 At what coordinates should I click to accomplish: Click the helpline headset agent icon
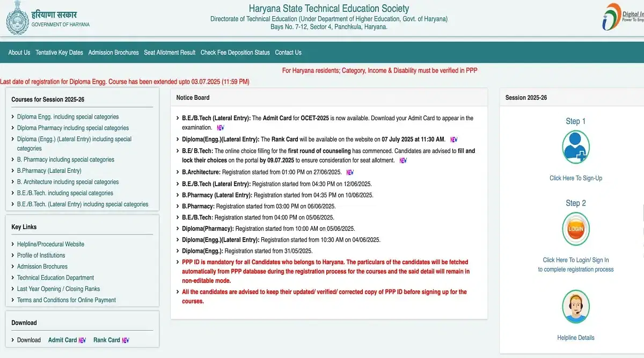(576, 306)
